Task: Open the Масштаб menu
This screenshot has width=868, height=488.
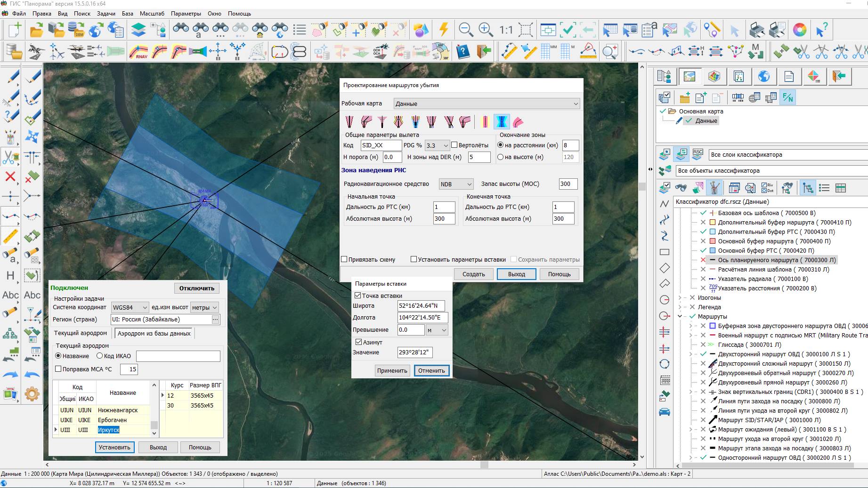Action: point(152,14)
